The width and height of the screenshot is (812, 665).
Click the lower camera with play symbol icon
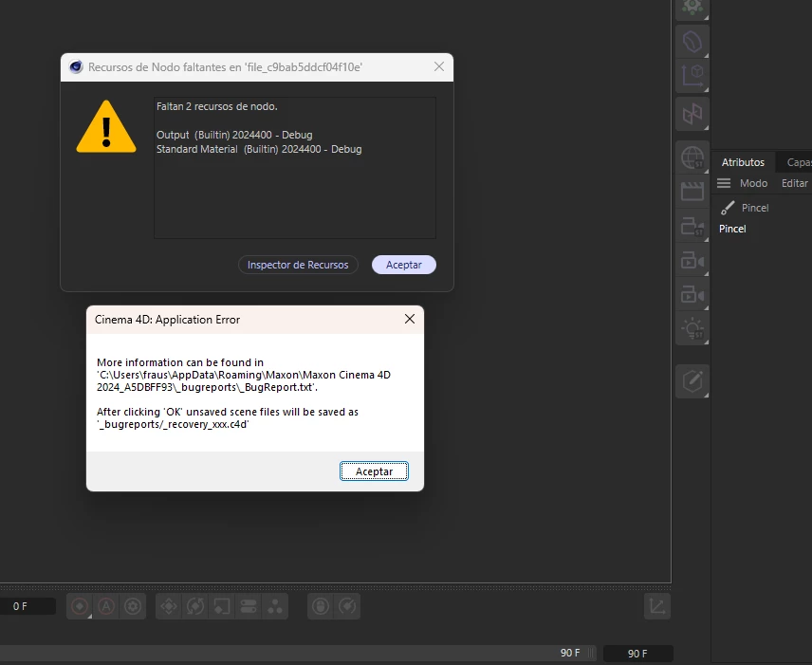click(x=692, y=295)
